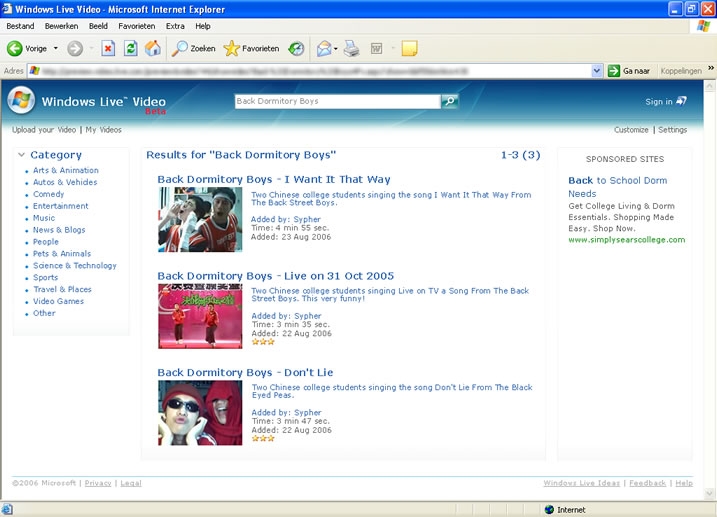
Task: Open Windows Live Ideas footer link
Action: click(582, 483)
